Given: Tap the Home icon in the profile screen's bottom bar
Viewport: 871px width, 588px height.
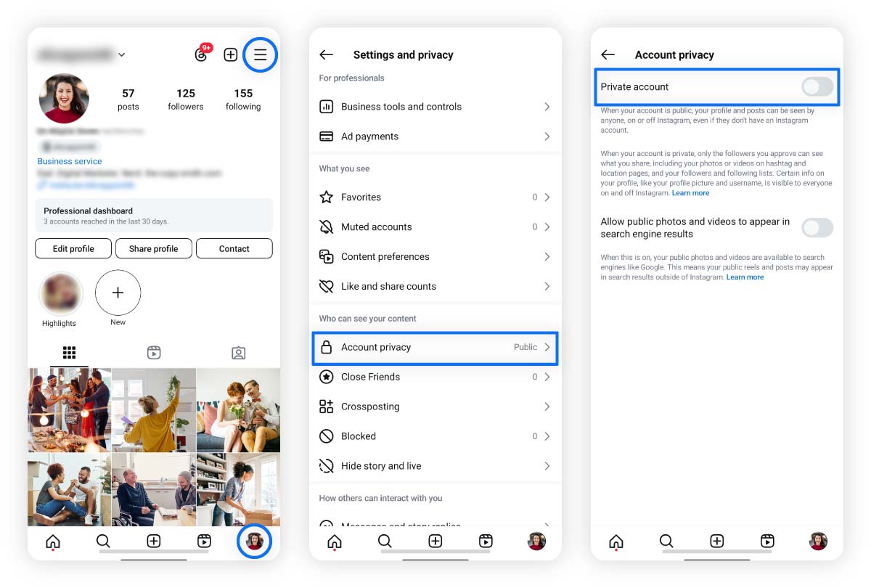Looking at the screenshot, I should 53,541.
